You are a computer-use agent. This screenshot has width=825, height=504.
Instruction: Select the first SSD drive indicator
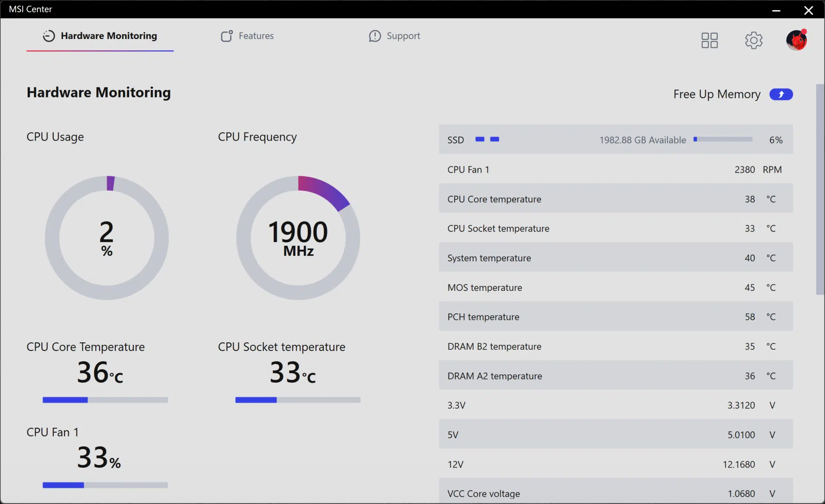click(480, 139)
